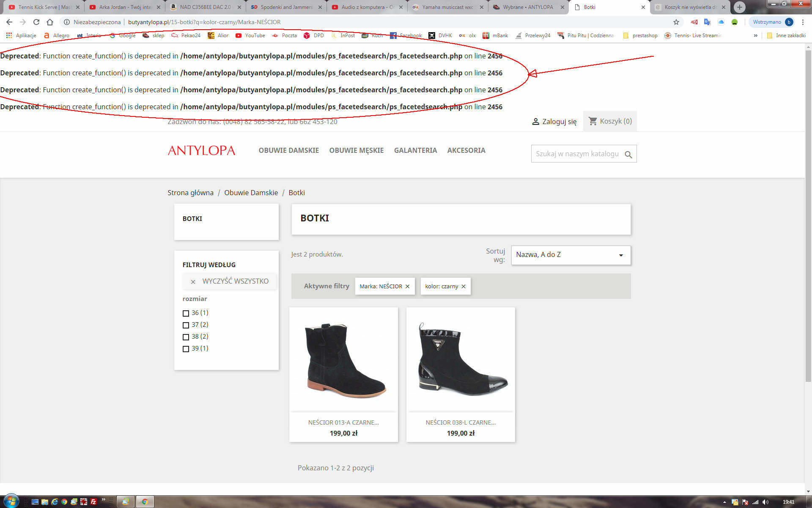Check the size 36 filter checkbox
This screenshot has width=812, height=508.
(x=186, y=313)
